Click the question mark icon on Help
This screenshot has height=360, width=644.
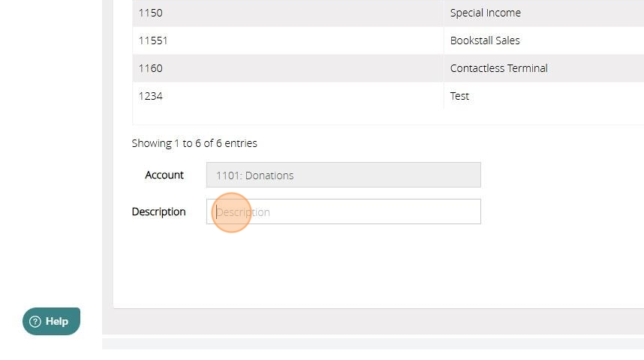click(x=35, y=322)
